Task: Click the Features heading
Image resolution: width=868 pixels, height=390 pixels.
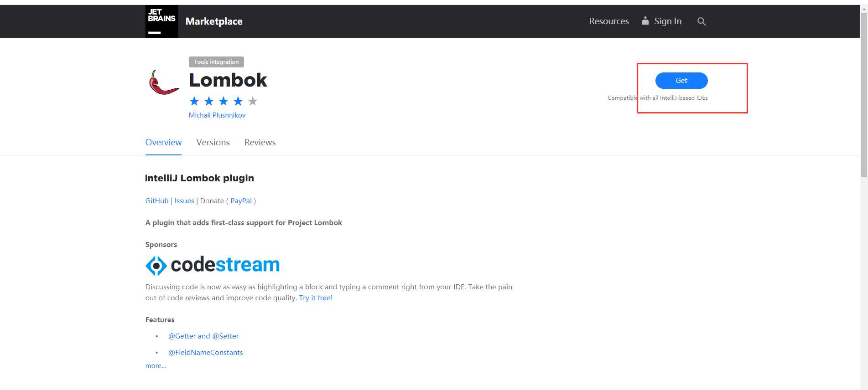Action: point(160,320)
